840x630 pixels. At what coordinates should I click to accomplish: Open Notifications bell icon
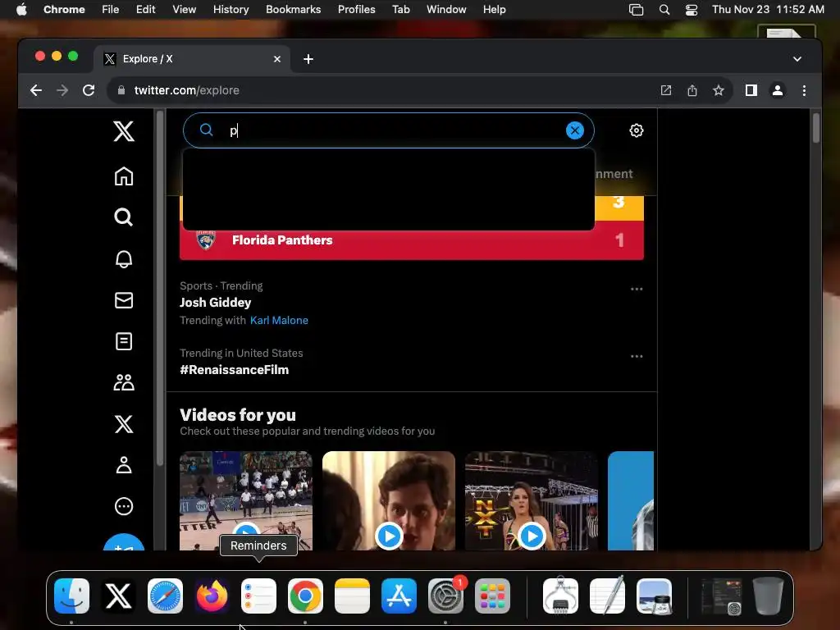tap(124, 258)
